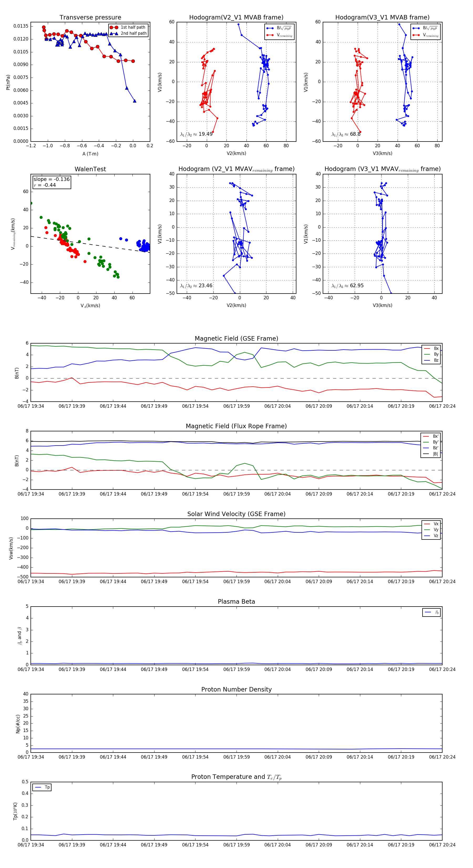This screenshot has height=868, width=473.
Task: Click the "Proton Number Density" title
Action: tap(236, 689)
